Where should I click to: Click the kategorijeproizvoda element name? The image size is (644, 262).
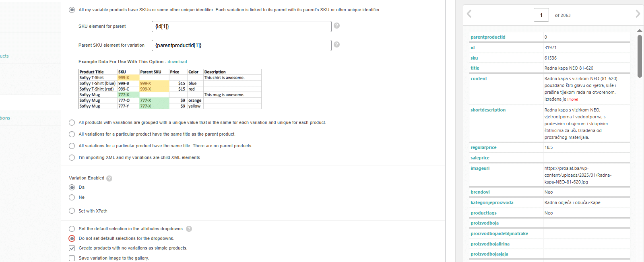pyautogui.click(x=492, y=202)
